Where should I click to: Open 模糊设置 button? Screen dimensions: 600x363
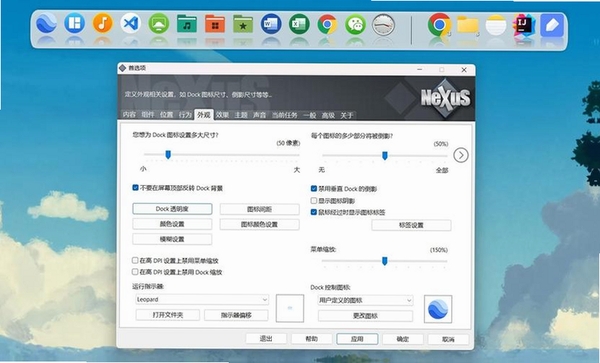(x=172, y=239)
